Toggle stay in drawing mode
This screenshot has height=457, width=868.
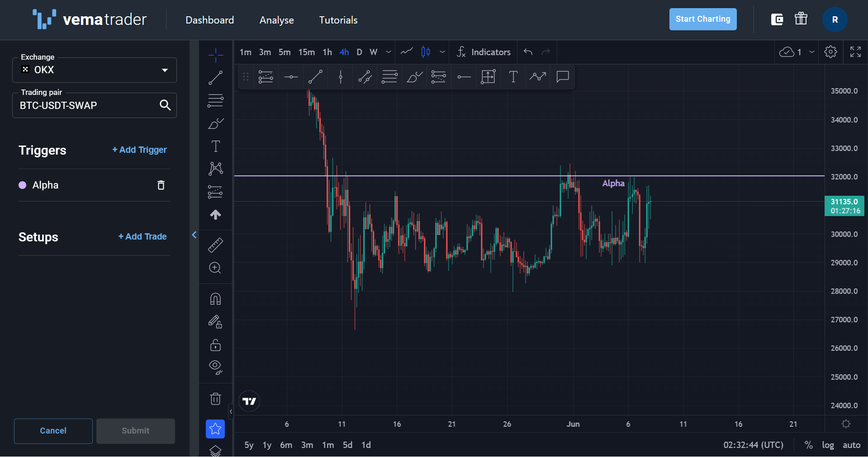click(216, 322)
